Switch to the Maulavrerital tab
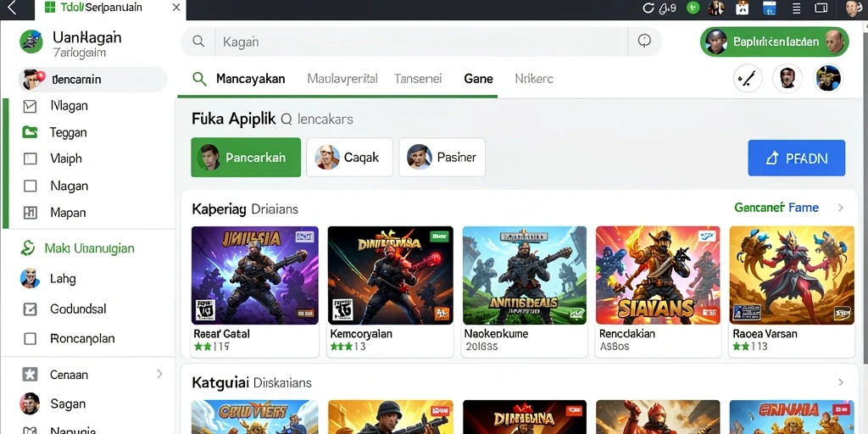This screenshot has width=868, height=434. (x=342, y=79)
